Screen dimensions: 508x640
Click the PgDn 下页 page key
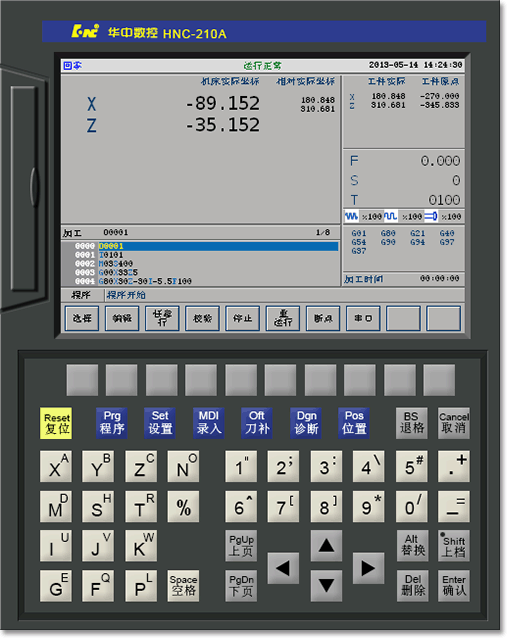(x=241, y=586)
